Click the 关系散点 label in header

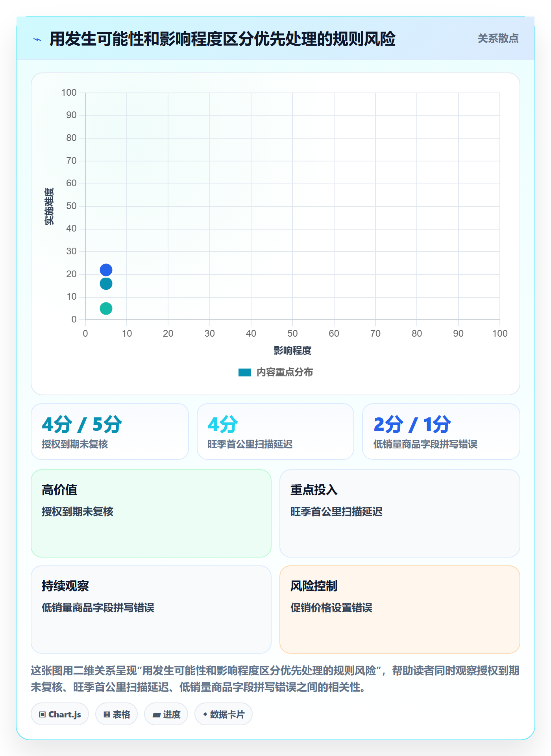click(x=498, y=39)
